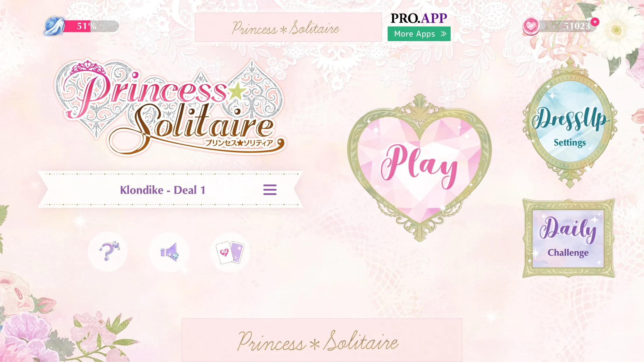Click the More Apps green button
Viewport: 644px width, 362px height.
[419, 34]
